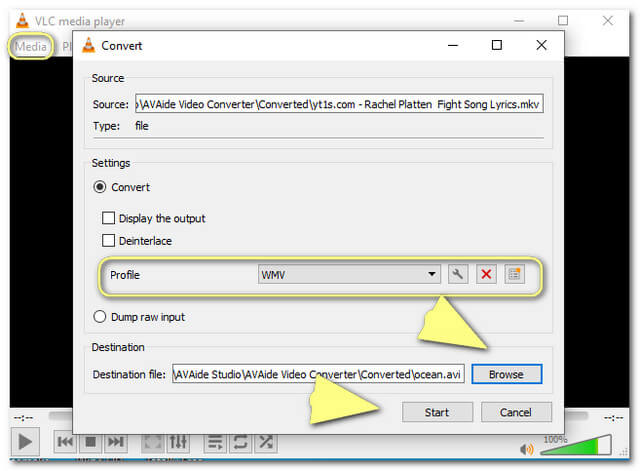Minimize the VLC media player window
The image size is (640, 471).
[519, 20]
